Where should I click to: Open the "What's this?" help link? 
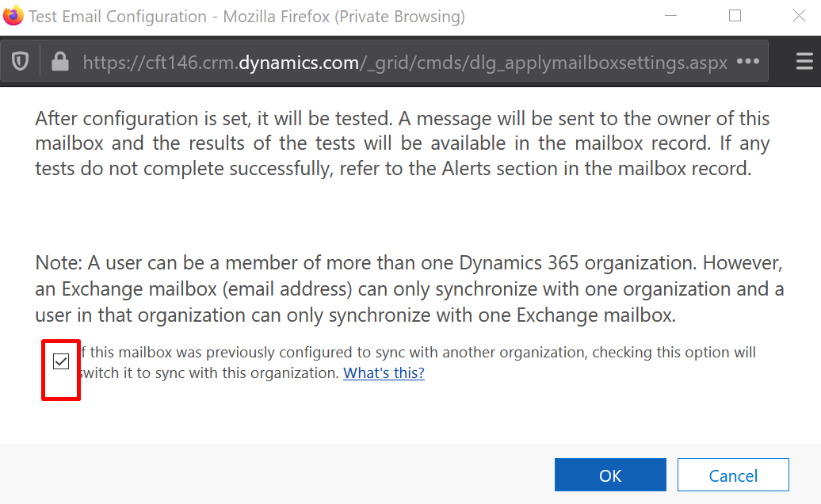384,372
